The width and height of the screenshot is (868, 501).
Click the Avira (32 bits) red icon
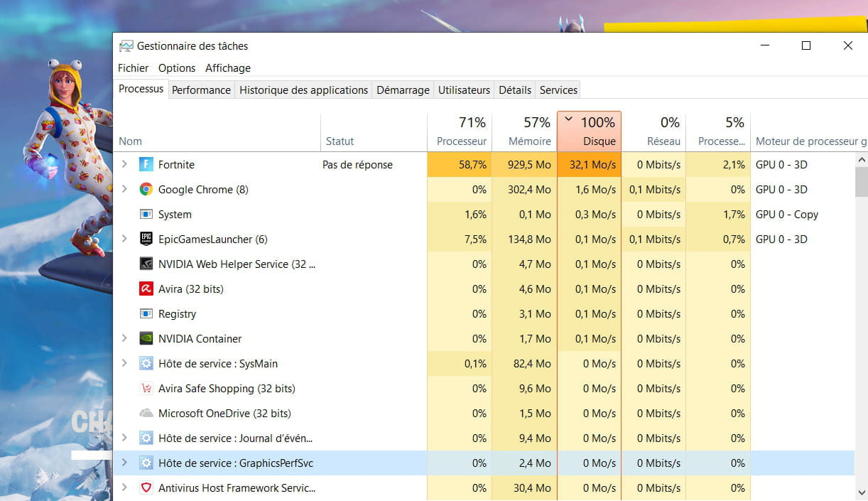pyautogui.click(x=146, y=289)
